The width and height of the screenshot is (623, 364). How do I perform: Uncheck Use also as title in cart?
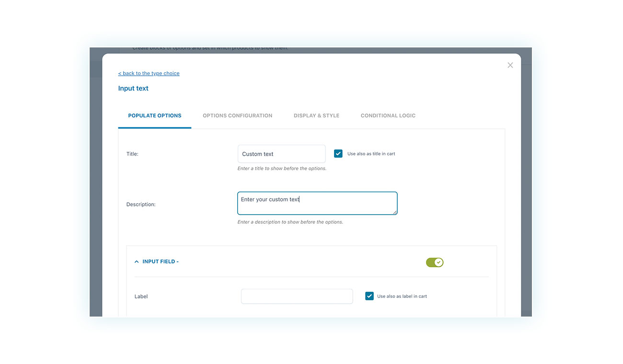(338, 154)
